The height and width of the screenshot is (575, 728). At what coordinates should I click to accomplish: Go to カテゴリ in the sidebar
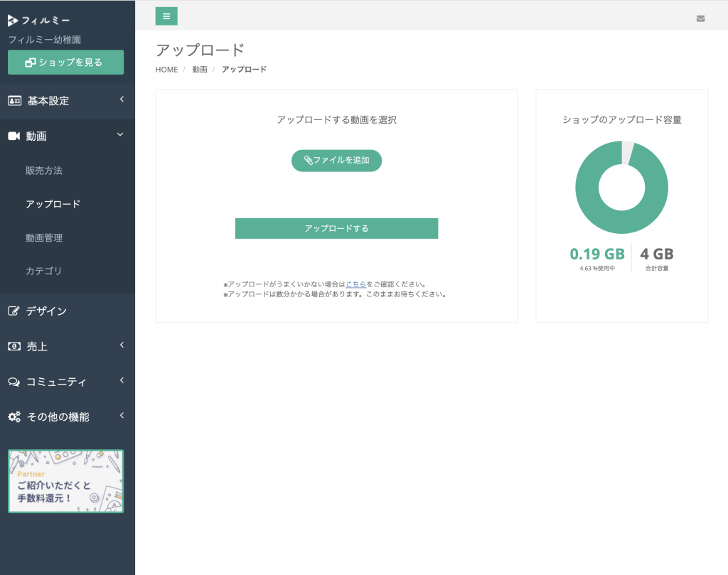point(44,271)
